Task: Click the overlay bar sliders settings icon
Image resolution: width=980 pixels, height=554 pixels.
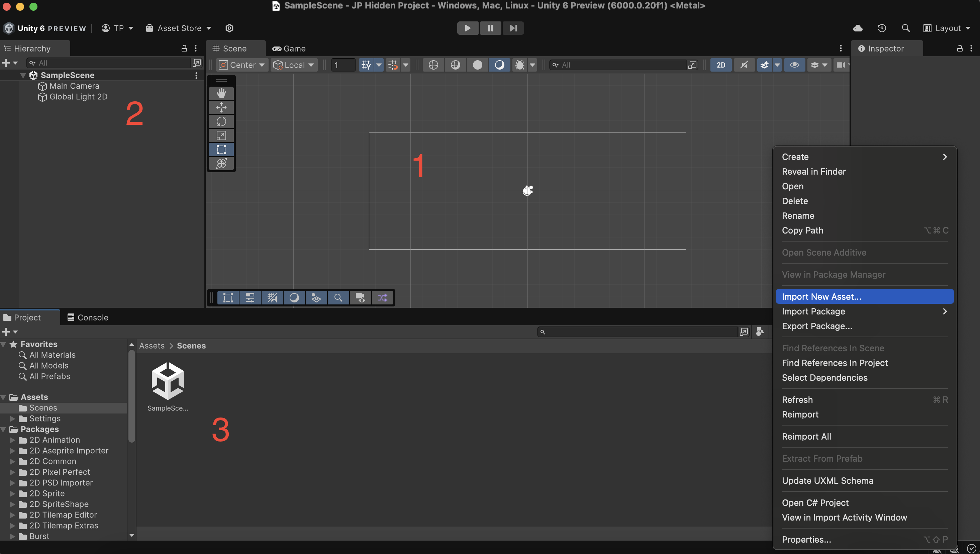Action: tap(250, 297)
